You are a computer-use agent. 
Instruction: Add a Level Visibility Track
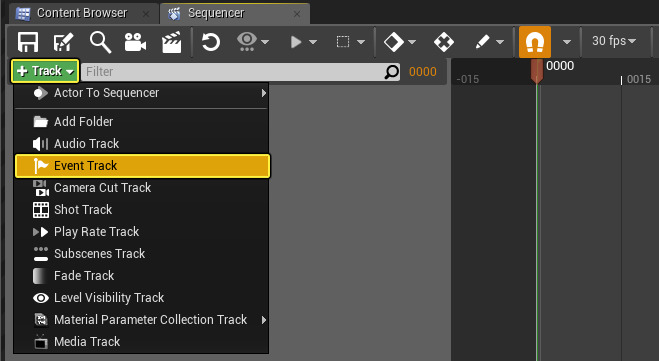142,298
